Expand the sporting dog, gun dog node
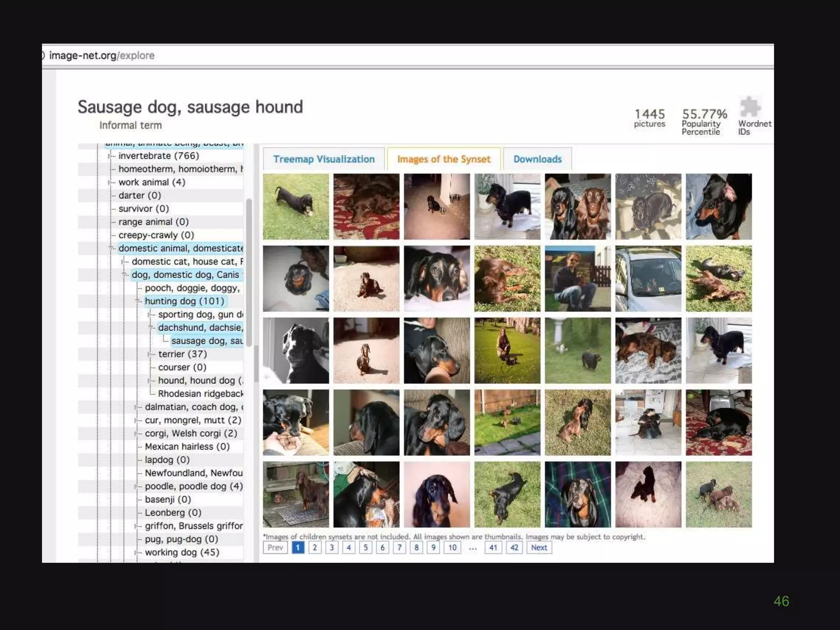Viewport: 840px width, 630px height. point(151,315)
